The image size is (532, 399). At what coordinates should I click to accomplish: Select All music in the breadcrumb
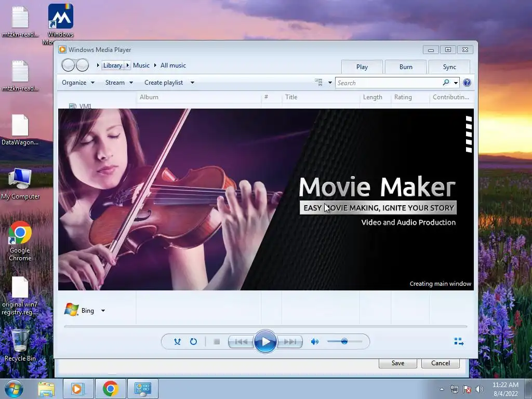pos(173,65)
